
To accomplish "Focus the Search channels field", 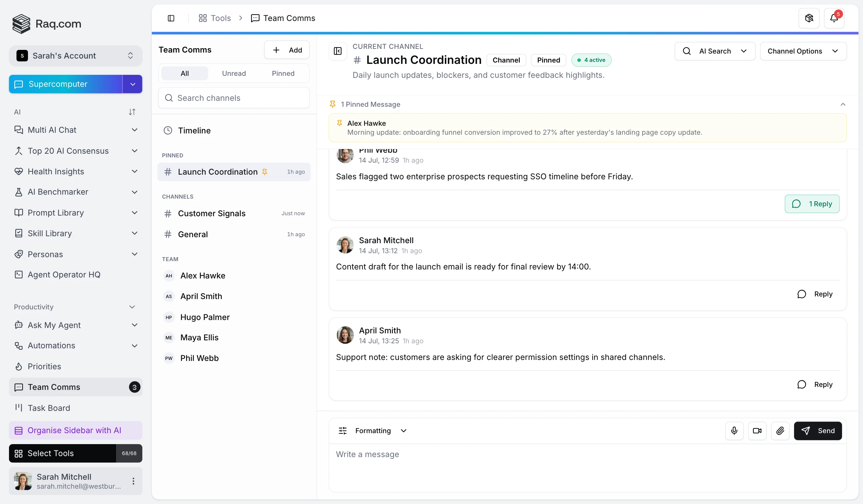I will tap(234, 98).
